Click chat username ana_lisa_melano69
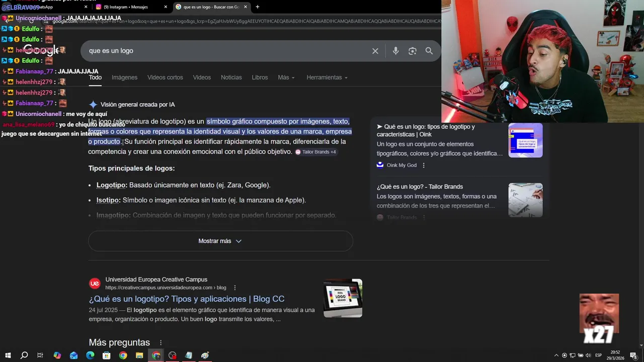 [28, 125]
